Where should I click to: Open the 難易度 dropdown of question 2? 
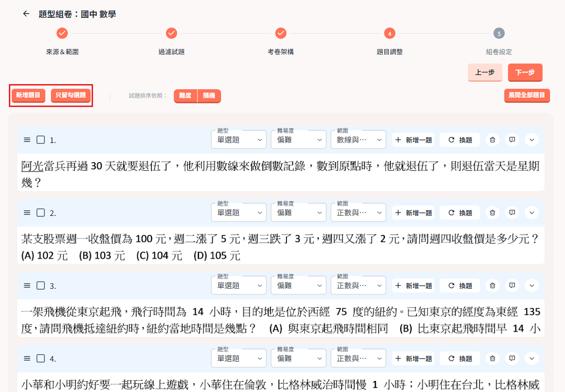pyautogui.click(x=299, y=213)
